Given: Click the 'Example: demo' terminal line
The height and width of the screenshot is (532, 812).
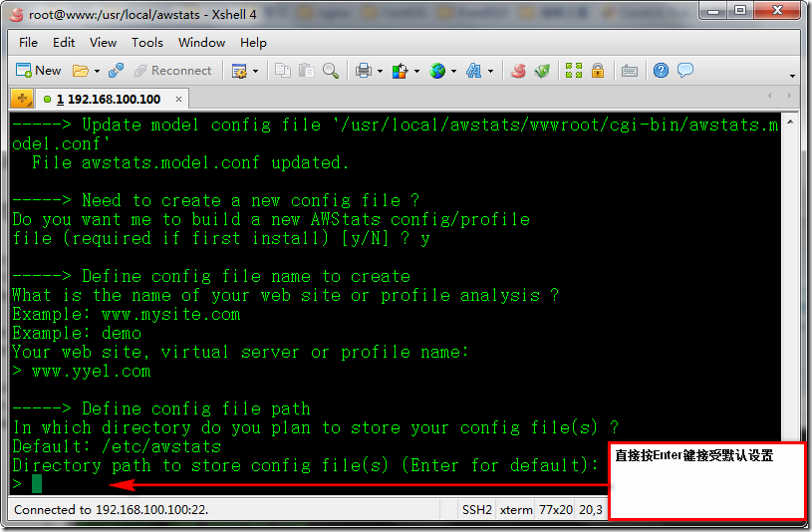Looking at the screenshot, I should click(77, 333).
